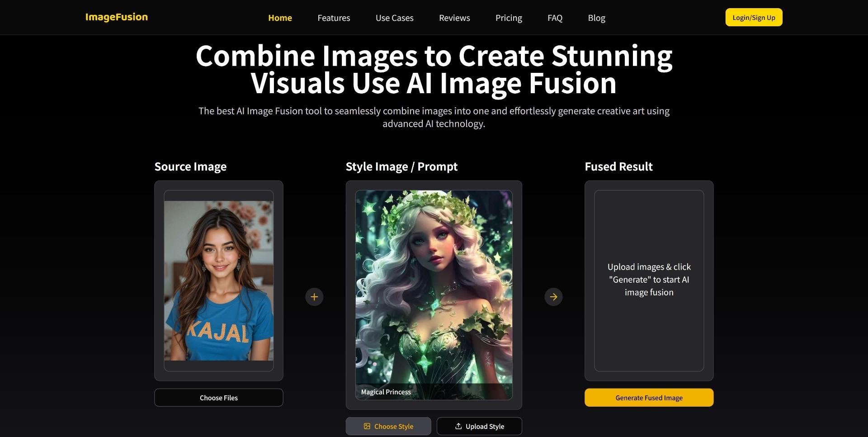Viewport: 868px width, 437px height.
Task: Click the Upload Style button
Action: 479,426
